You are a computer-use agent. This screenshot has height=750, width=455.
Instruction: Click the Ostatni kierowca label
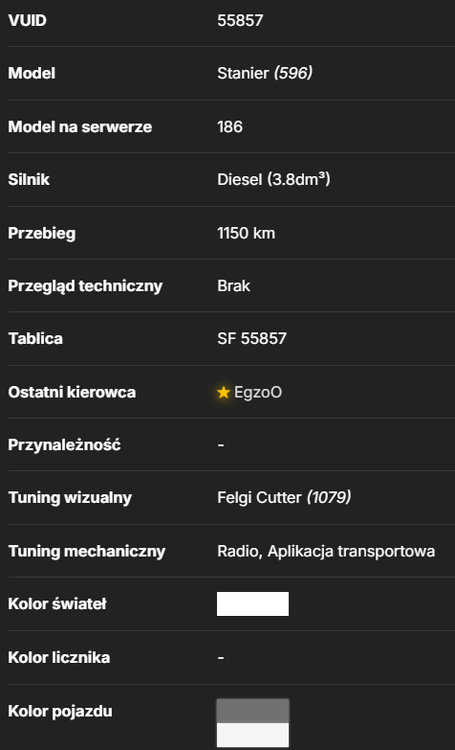click(x=72, y=393)
